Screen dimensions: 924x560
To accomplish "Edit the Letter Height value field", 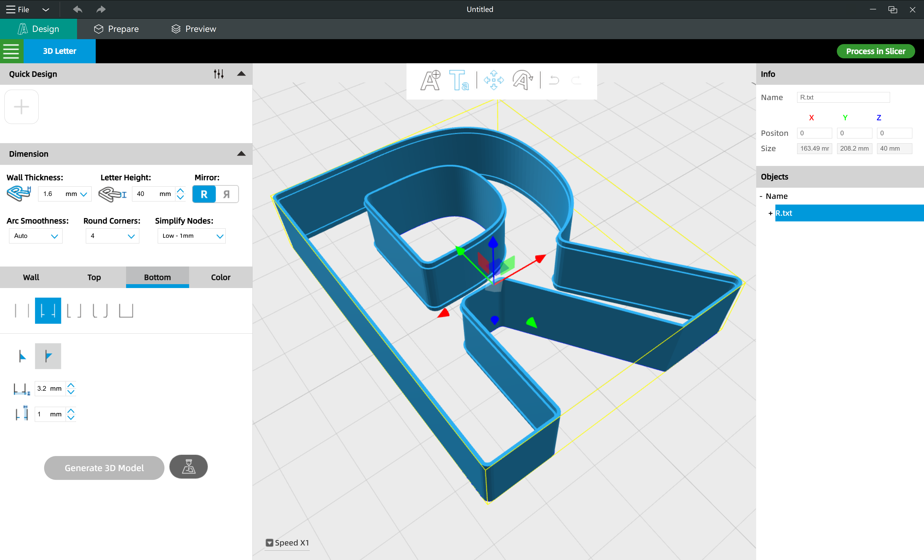I will pos(153,194).
